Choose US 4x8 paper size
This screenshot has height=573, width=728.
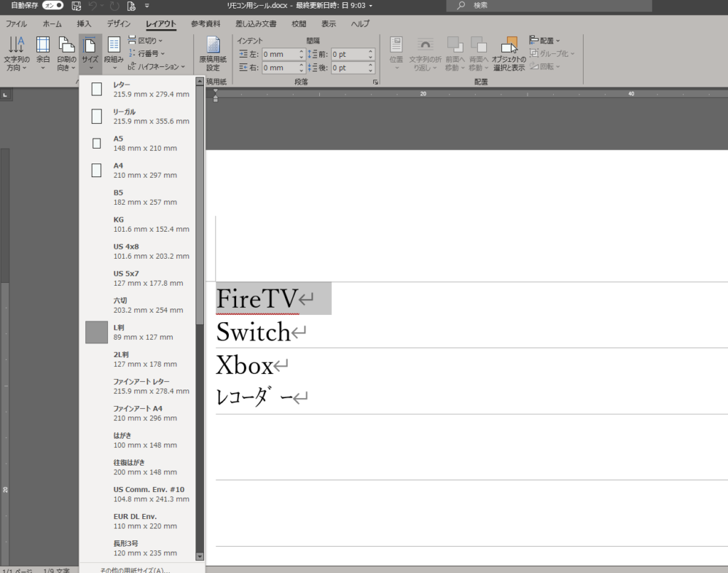click(137, 251)
